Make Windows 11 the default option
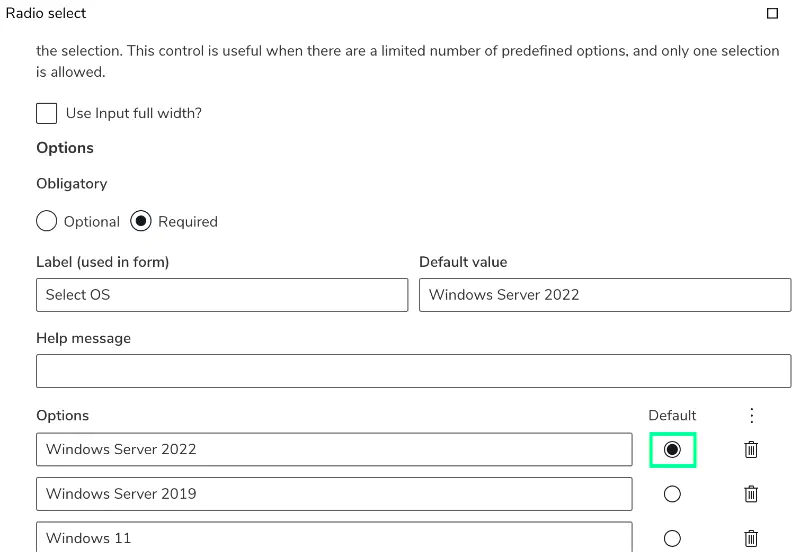Viewport: 800px width, 558px height. tap(672, 538)
